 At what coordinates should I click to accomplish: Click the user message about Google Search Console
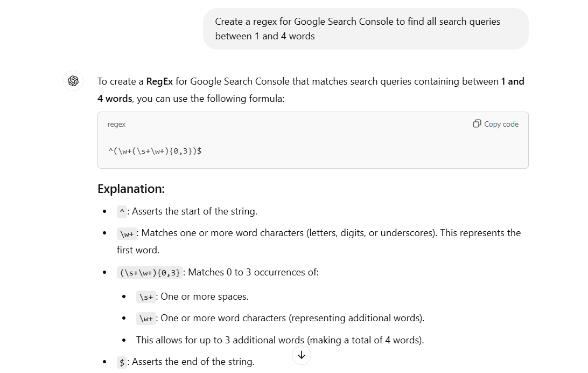pyautogui.click(x=366, y=29)
